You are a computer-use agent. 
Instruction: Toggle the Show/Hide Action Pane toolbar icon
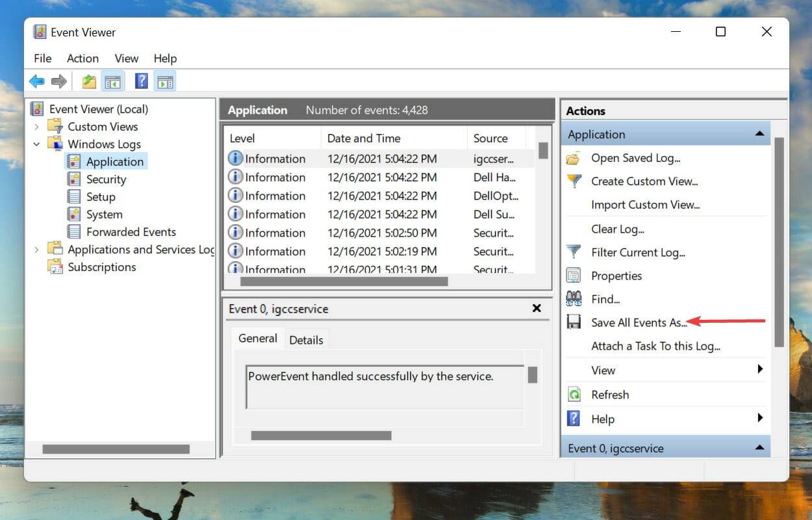coord(165,81)
